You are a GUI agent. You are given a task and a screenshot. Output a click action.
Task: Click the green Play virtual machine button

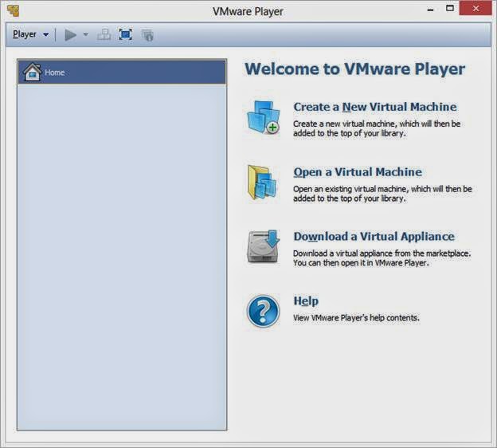(x=70, y=34)
